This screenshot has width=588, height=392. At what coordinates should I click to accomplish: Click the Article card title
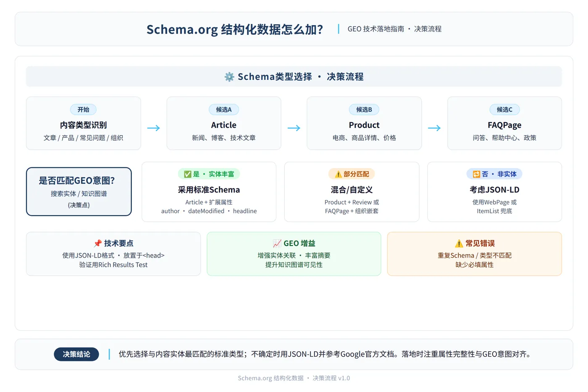point(224,125)
